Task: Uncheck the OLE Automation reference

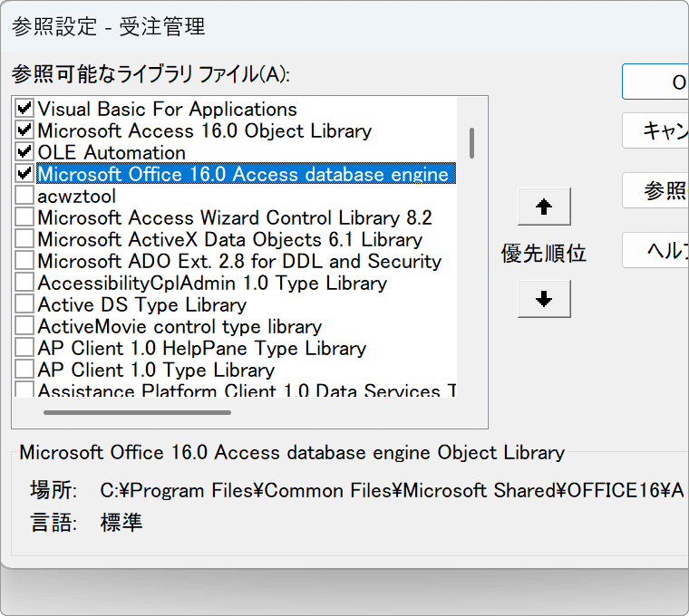Action: point(24,152)
